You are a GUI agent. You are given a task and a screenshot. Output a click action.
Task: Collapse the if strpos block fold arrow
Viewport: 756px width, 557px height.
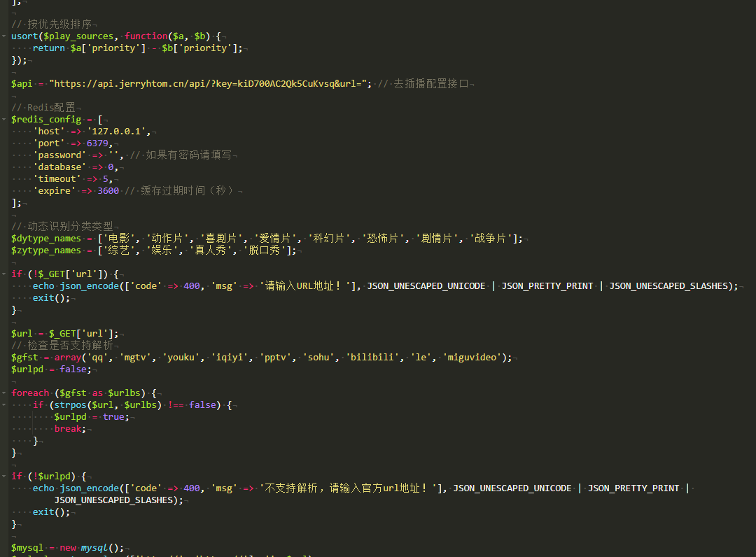(4, 405)
